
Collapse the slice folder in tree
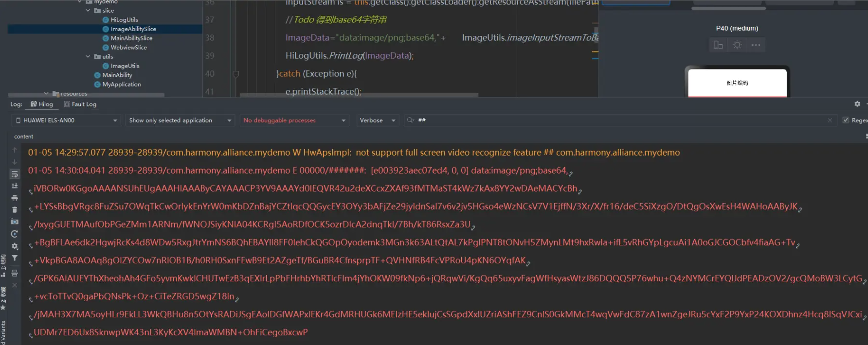click(x=88, y=11)
